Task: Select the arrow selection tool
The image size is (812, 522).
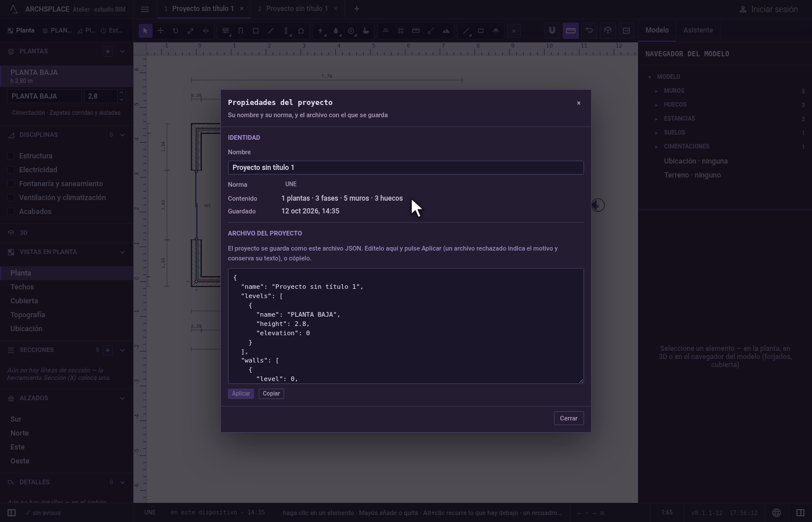Action: point(146,31)
